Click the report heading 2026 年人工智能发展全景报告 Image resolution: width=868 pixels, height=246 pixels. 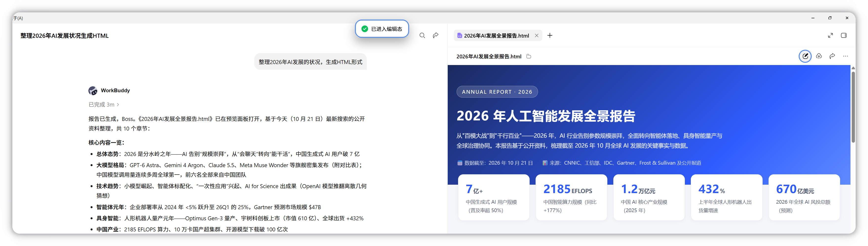click(x=546, y=116)
